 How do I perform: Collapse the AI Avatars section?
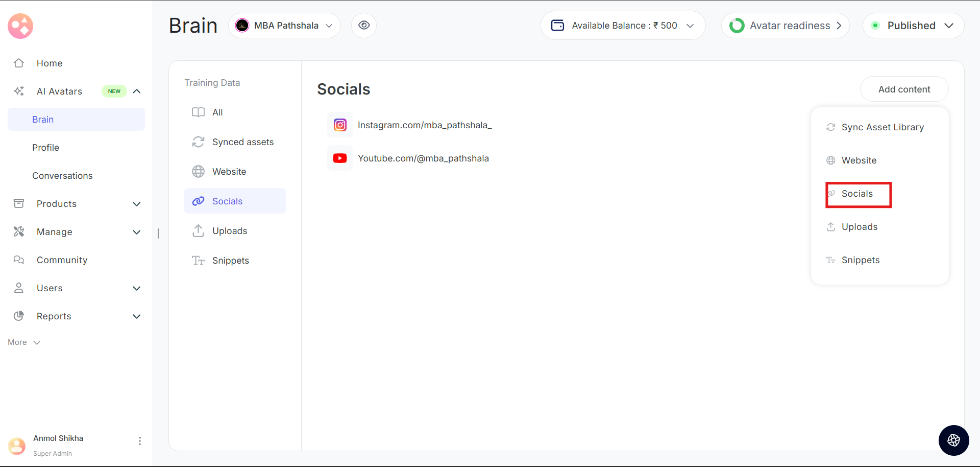click(137, 91)
